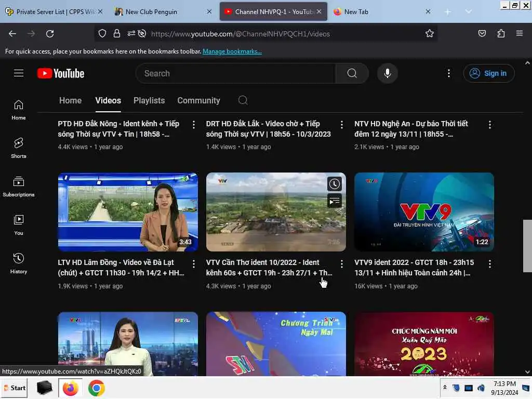Viewport: 532px width, 399px height.
Task: Open site permissions icon in address bar
Action: click(131, 33)
